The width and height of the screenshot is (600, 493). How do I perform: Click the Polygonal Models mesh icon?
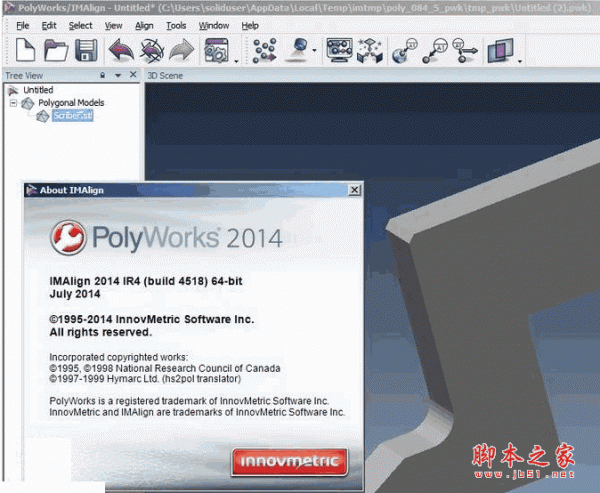[28, 103]
